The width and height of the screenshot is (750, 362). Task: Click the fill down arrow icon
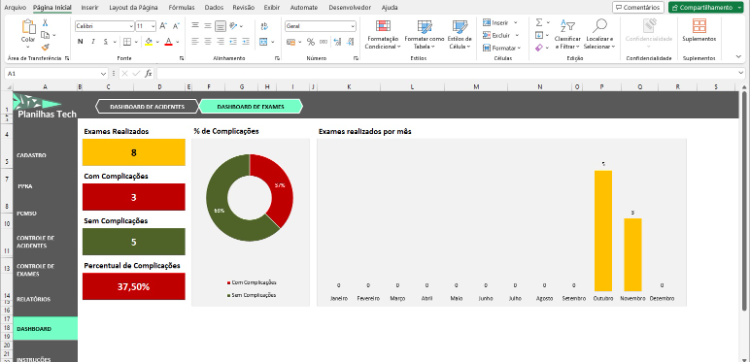pyautogui.click(x=539, y=35)
